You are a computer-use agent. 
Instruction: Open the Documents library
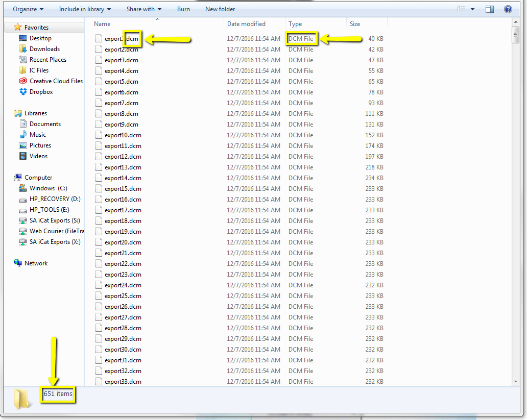[x=40, y=124]
